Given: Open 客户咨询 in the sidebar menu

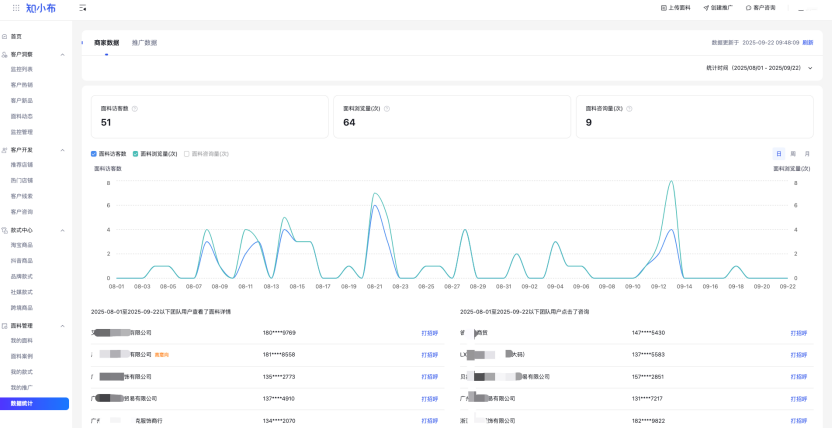Looking at the screenshot, I should (22, 212).
